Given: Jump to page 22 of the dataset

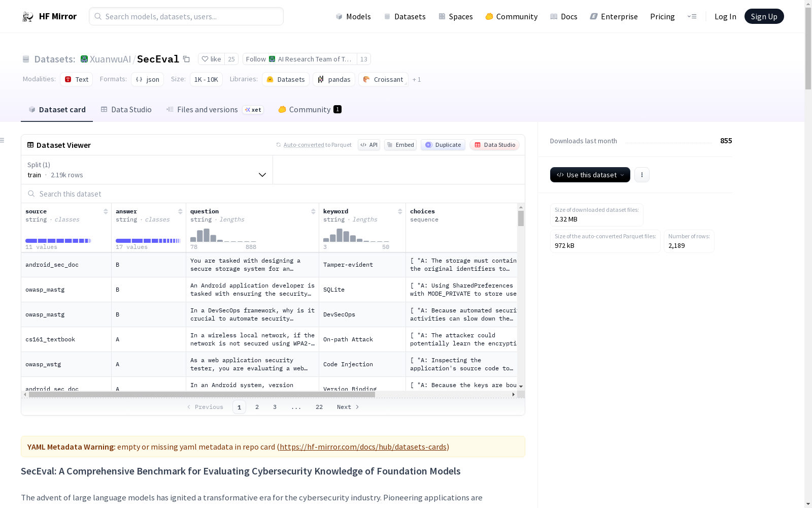Looking at the screenshot, I should 319,407.
